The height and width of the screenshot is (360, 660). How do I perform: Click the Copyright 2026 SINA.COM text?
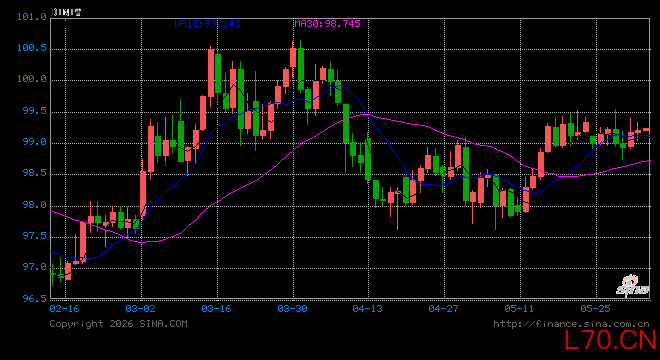click(x=118, y=324)
